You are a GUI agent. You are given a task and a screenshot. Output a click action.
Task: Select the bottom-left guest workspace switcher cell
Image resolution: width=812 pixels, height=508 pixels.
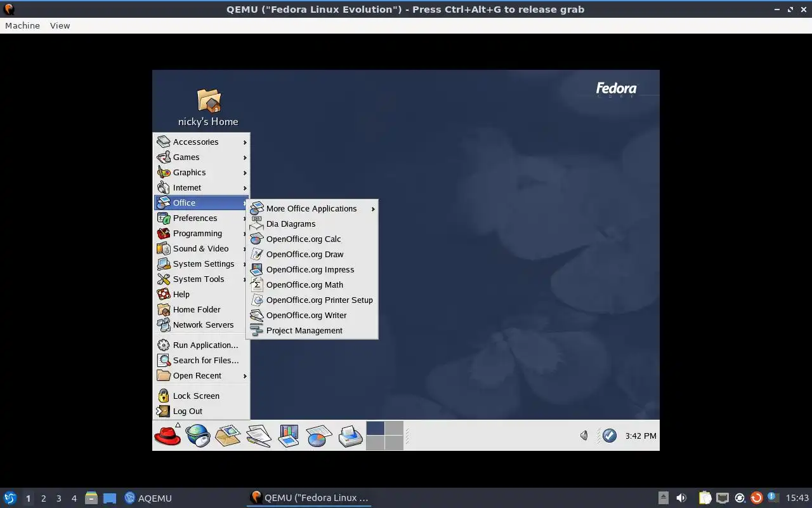[x=376, y=443]
